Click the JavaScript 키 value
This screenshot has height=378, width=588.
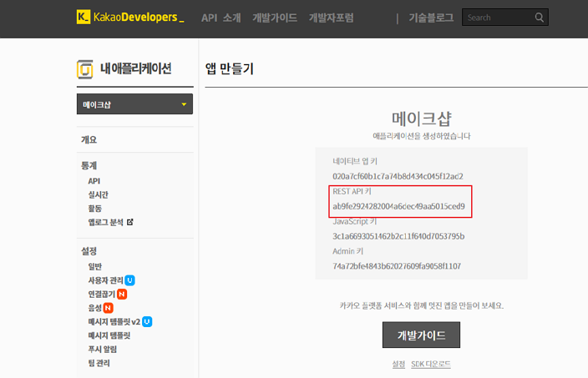[x=398, y=236]
